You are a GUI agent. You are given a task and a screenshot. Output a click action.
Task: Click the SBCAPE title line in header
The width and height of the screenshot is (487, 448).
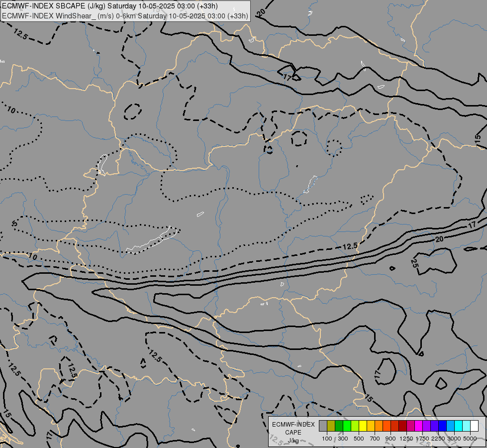tap(109, 6)
